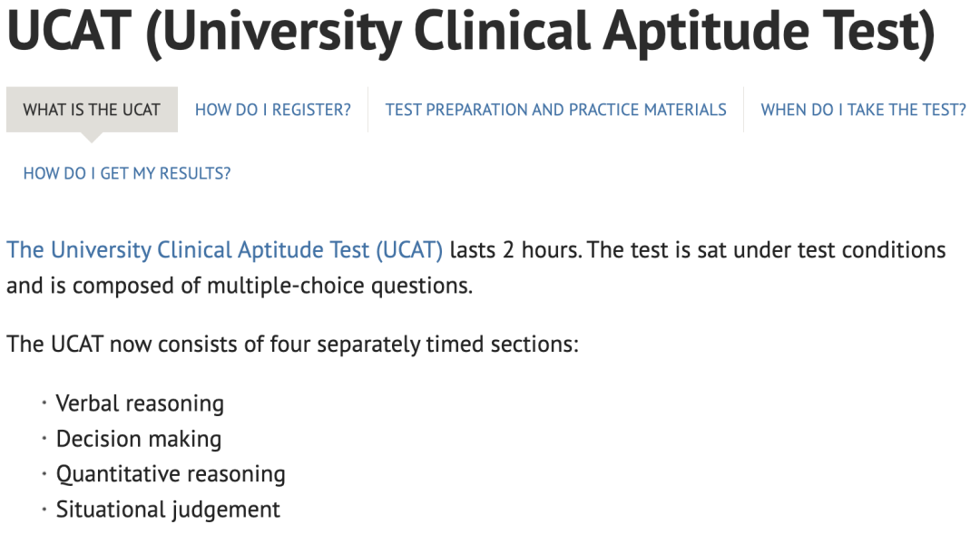
Task: Click the Quantitative reasoning list item
Action: point(171,474)
